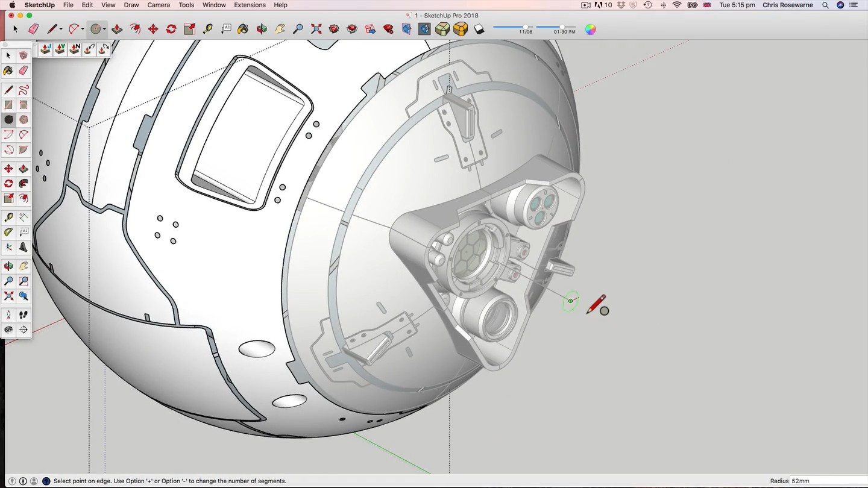The width and height of the screenshot is (868, 488).
Task: Pick the Protractor tool
Action: [8, 232]
